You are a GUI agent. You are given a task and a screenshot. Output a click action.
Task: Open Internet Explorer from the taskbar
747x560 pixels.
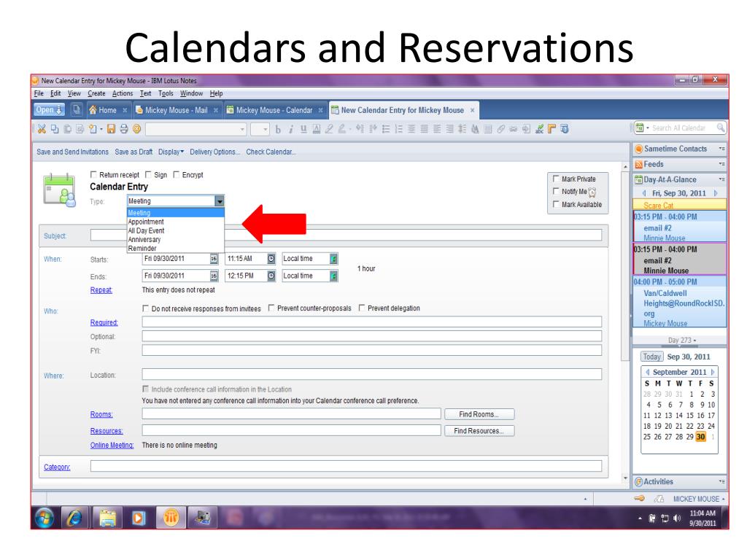coord(74,518)
